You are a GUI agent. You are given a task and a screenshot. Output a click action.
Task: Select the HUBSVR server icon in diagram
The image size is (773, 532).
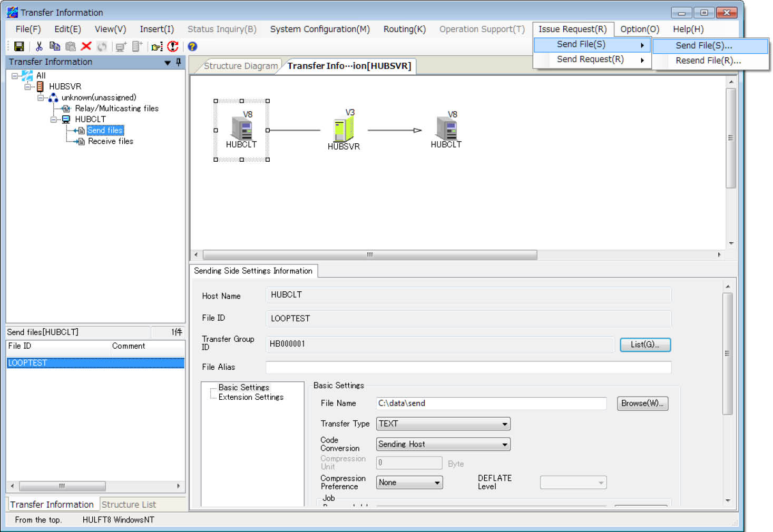pos(343,130)
